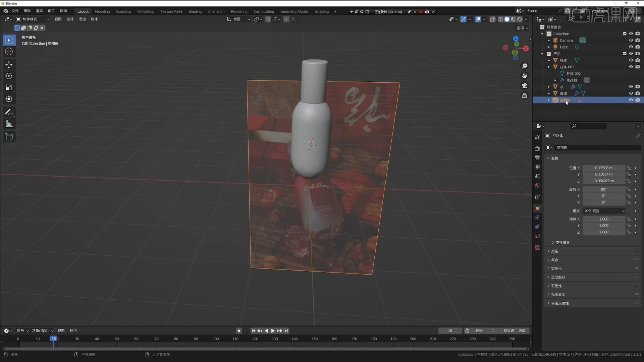Select the Scale tool

click(x=9, y=87)
